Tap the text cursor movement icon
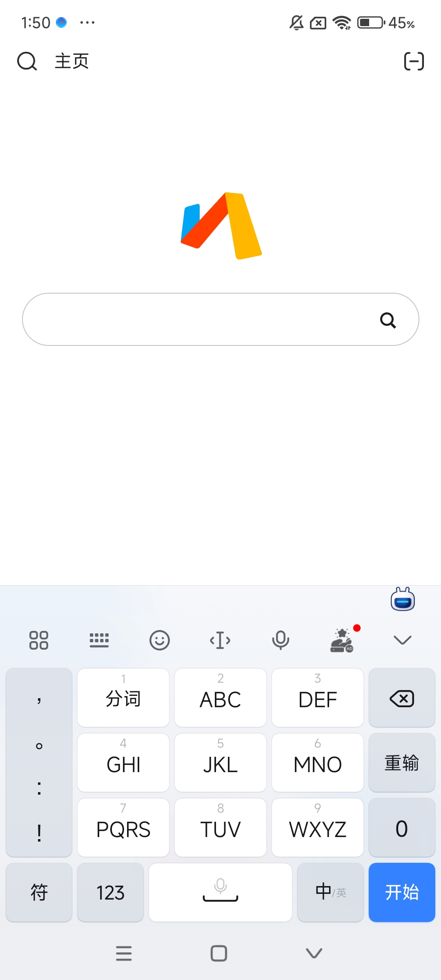This screenshot has height=980, width=441. coord(220,640)
